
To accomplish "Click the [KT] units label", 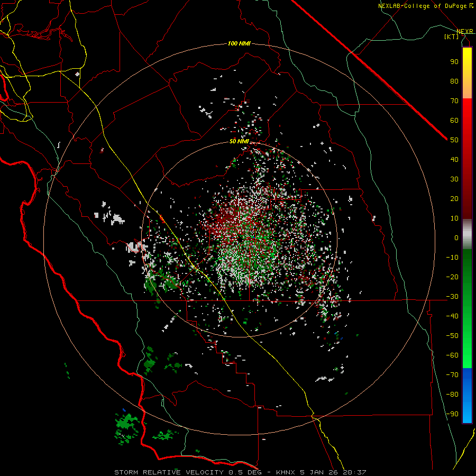I will tap(452, 36).
